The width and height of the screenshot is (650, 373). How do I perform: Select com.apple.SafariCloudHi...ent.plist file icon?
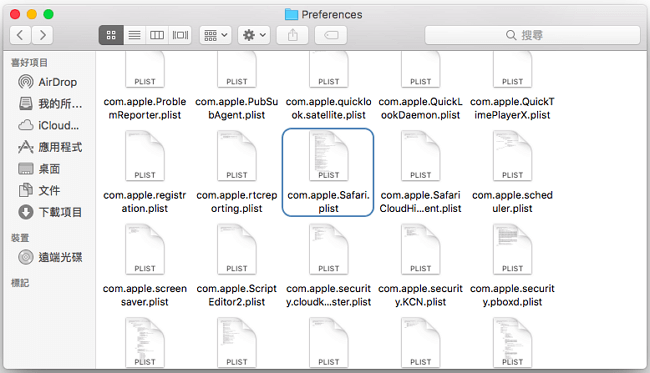(x=421, y=156)
